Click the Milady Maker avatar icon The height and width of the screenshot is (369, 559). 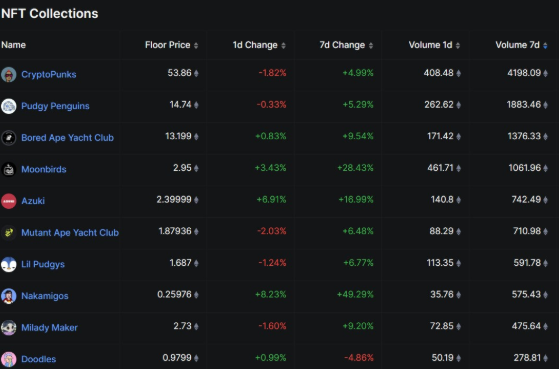click(x=9, y=327)
